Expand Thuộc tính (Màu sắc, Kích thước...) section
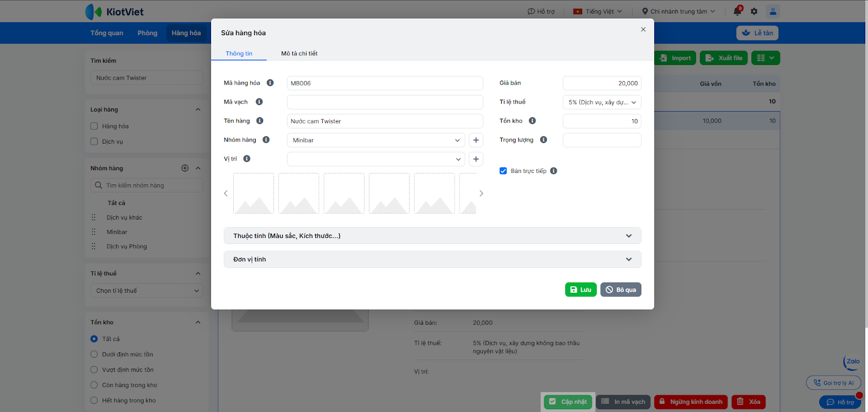Screen dimensions: 868x412 click(432, 236)
